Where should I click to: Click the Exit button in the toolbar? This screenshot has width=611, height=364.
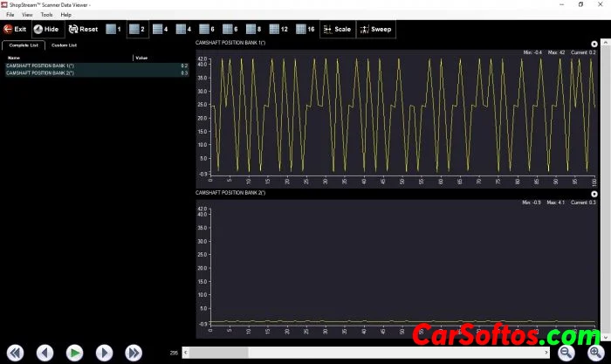pos(15,29)
